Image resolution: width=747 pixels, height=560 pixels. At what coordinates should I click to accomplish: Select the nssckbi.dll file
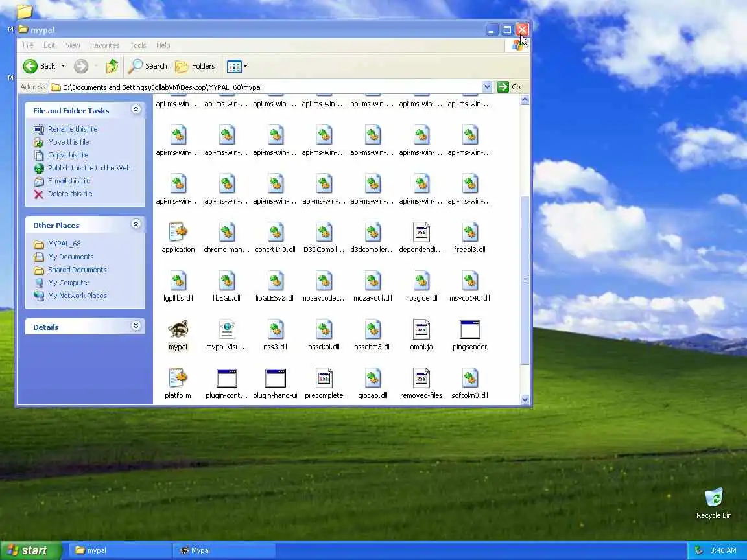tap(324, 329)
